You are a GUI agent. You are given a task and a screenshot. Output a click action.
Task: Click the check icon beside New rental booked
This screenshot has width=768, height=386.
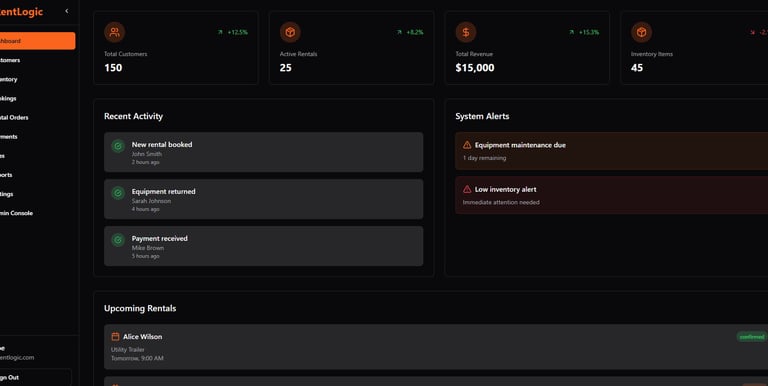pos(118,146)
